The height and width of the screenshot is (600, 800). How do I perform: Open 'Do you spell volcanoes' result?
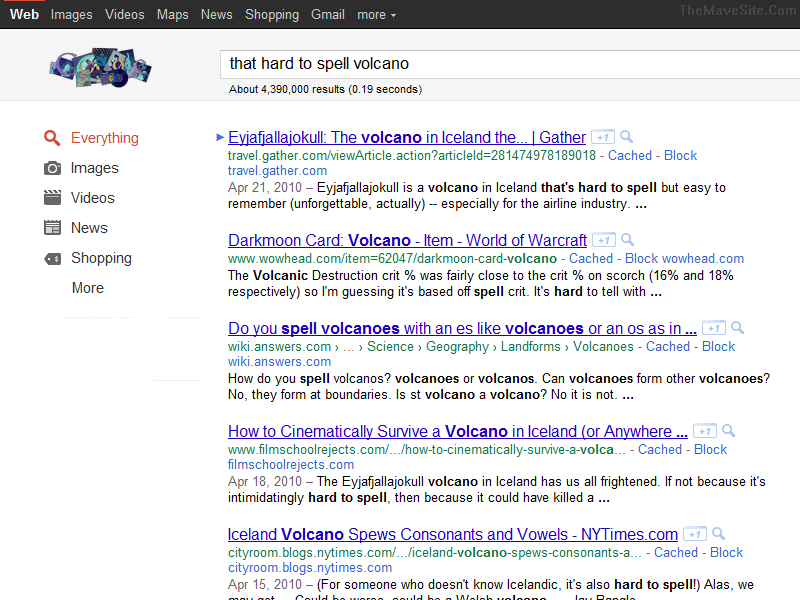(x=462, y=328)
